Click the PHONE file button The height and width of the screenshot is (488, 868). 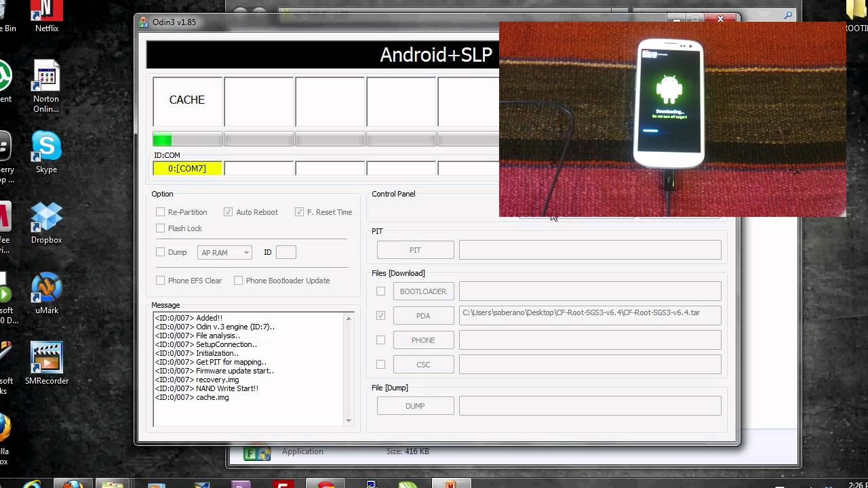coord(423,340)
